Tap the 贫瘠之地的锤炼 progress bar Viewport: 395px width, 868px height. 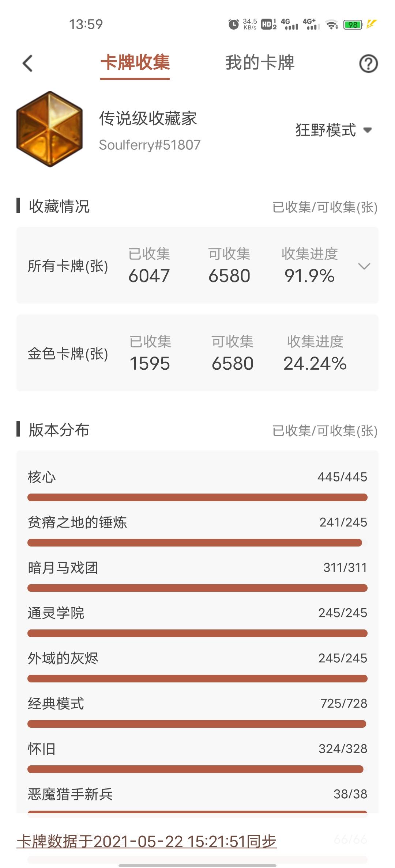pos(197,542)
